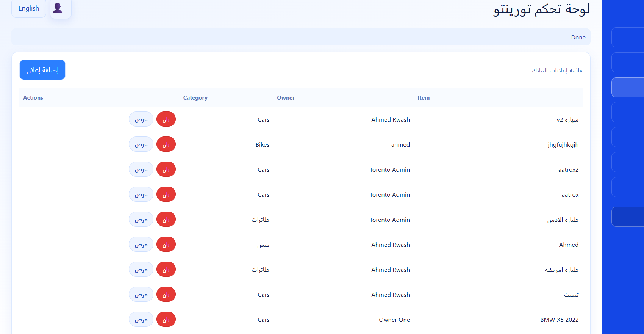View the item named Ahmed
The width and height of the screenshot is (644, 334).
click(141, 245)
